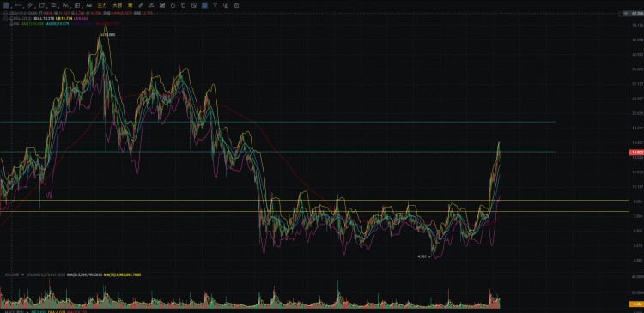Viewport: 644px width, 313px height.
Task: Select the eraser tool
Action: tap(151, 5)
